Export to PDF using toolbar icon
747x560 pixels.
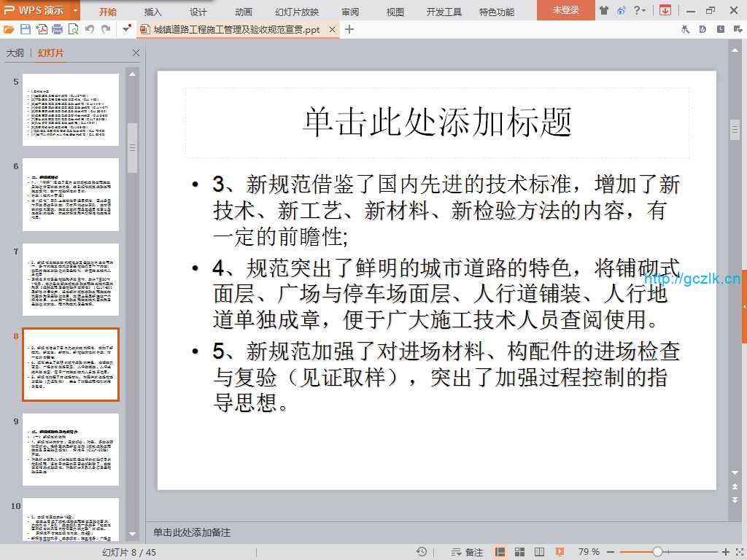point(42,30)
